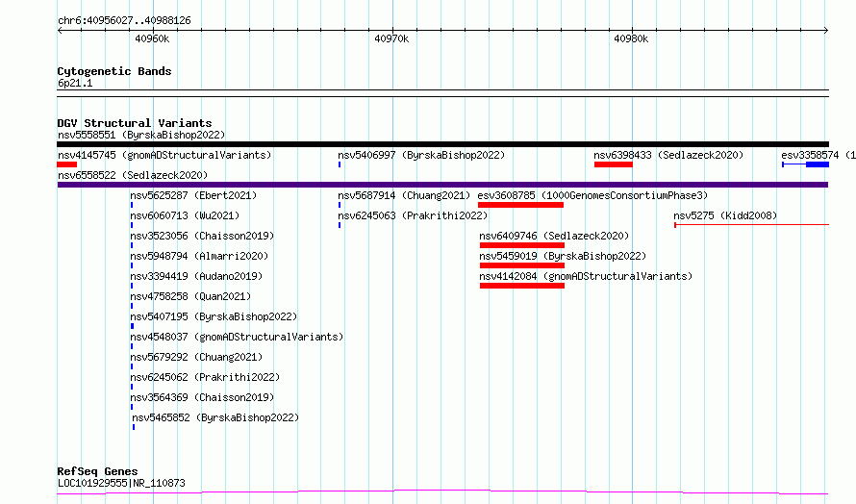Open nsv6245062 (Prakrithi2022) variant

[x=205, y=377]
